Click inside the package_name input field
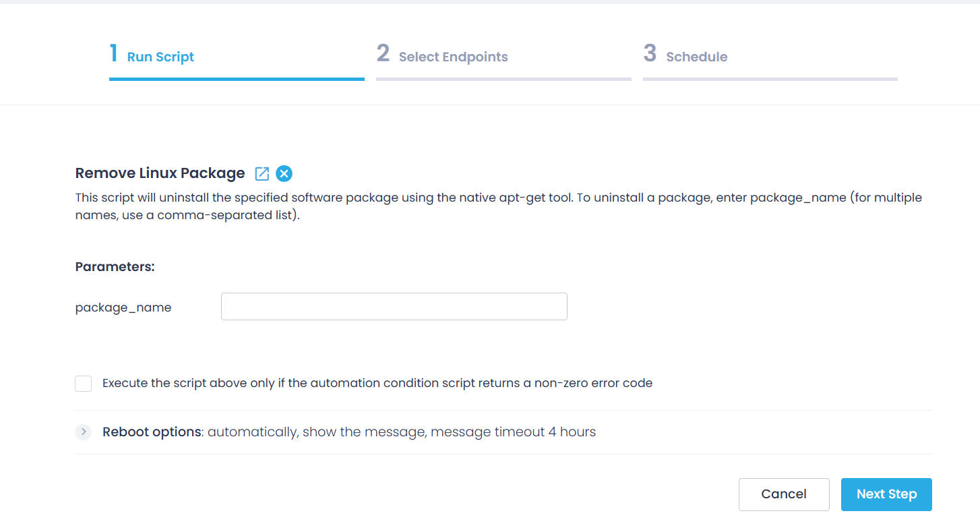Screen dimensions: 980x530 (x=394, y=306)
